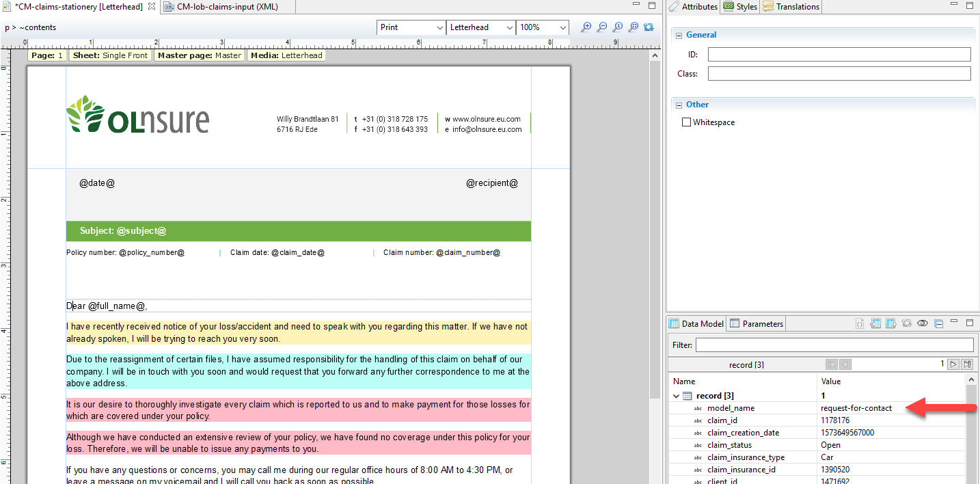Enable the collapse duplicates icon in Data Model
Viewport: 980px width, 484px height.
click(x=938, y=323)
